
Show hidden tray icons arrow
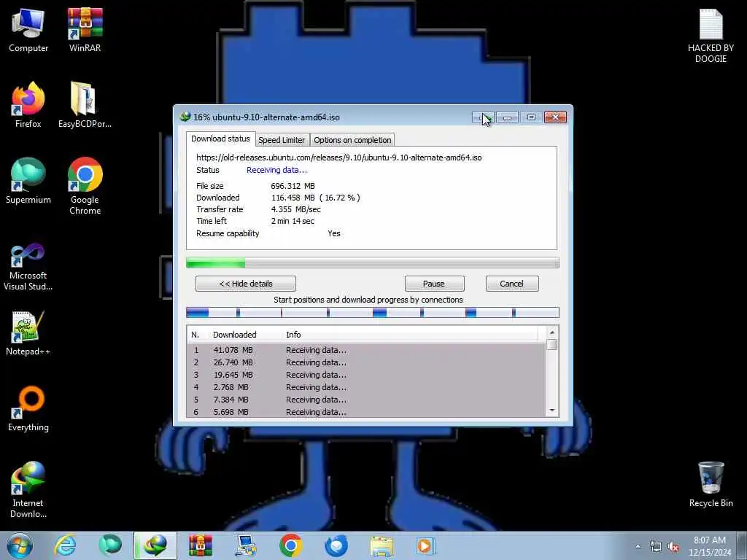(x=638, y=547)
